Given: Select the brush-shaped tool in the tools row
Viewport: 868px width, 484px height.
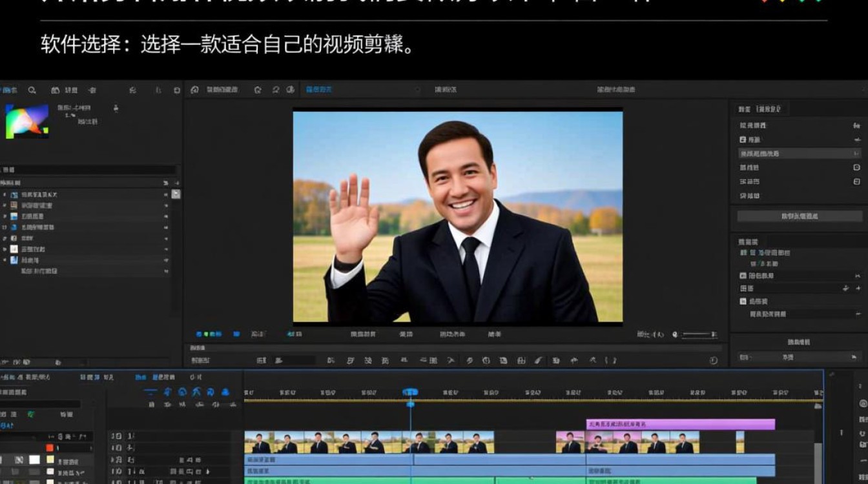Looking at the screenshot, I should tap(538, 360).
